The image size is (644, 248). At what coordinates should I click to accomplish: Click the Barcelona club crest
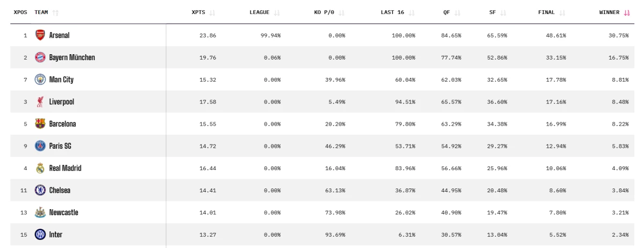(40, 124)
